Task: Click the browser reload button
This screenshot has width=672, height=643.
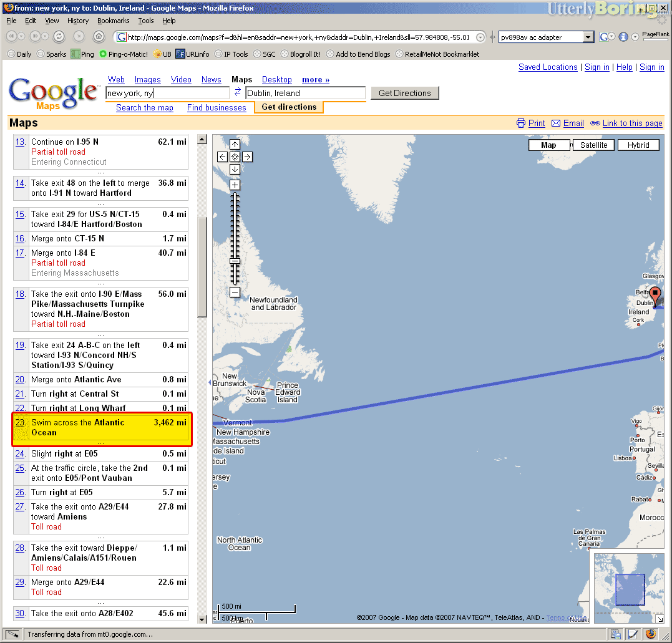Action: 59,36
